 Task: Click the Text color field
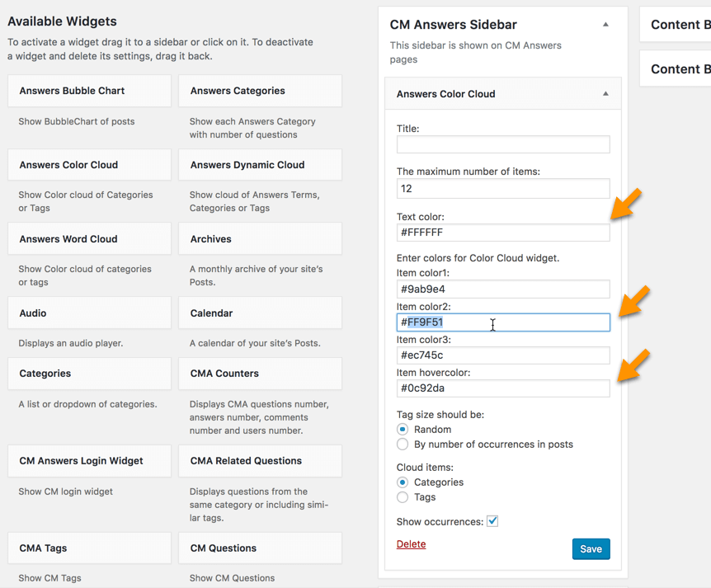503,233
